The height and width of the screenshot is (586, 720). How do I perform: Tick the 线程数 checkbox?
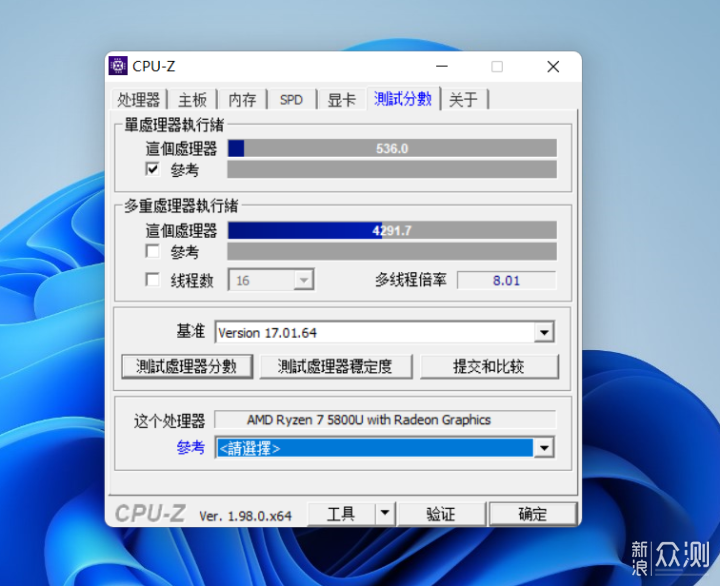coord(152,280)
